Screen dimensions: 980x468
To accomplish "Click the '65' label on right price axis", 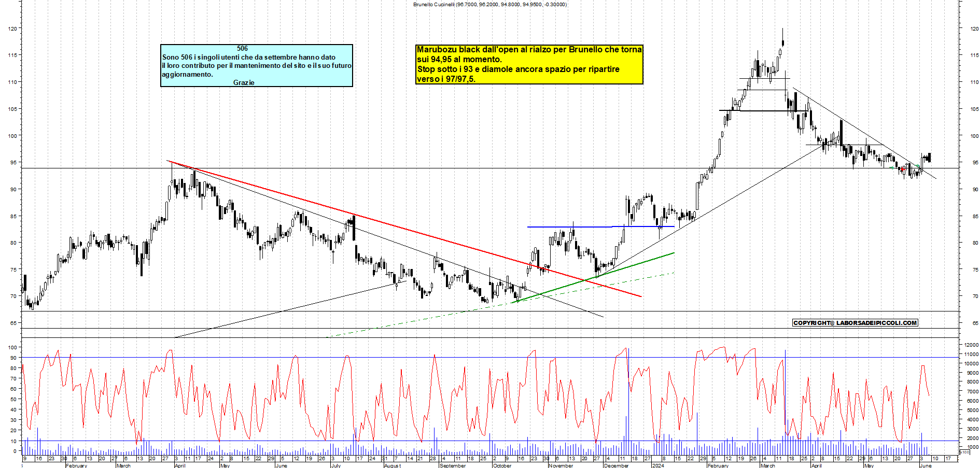I will [975, 323].
